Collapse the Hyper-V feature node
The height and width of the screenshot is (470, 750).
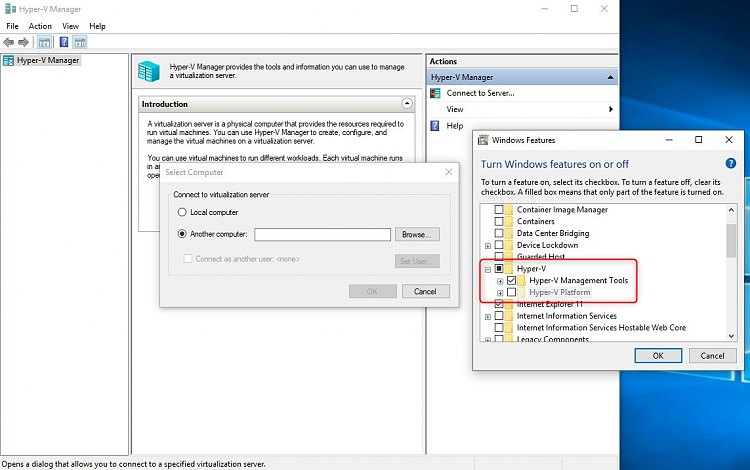point(487,269)
